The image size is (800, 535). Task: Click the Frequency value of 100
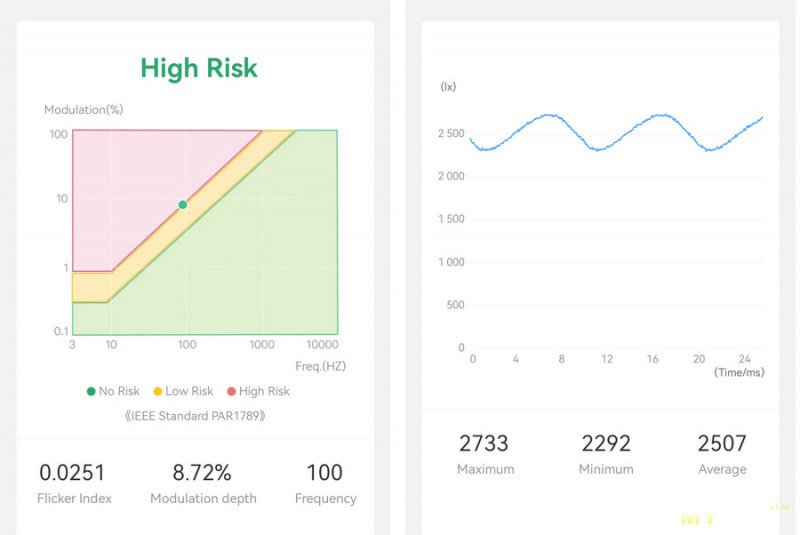tap(325, 472)
